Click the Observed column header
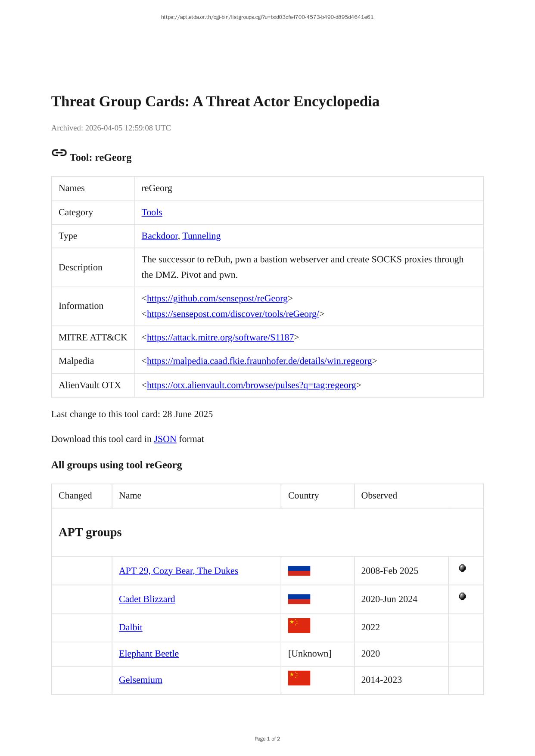This screenshot has height=756, width=535. (379, 496)
